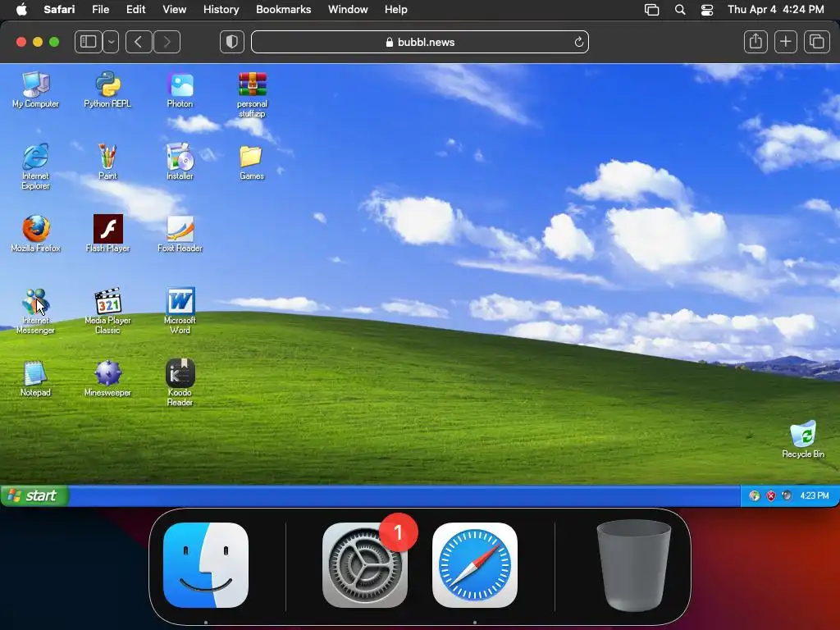Image resolution: width=840 pixels, height=630 pixels.
Task: Select the Flash Player icon
Action: point(107,234)
